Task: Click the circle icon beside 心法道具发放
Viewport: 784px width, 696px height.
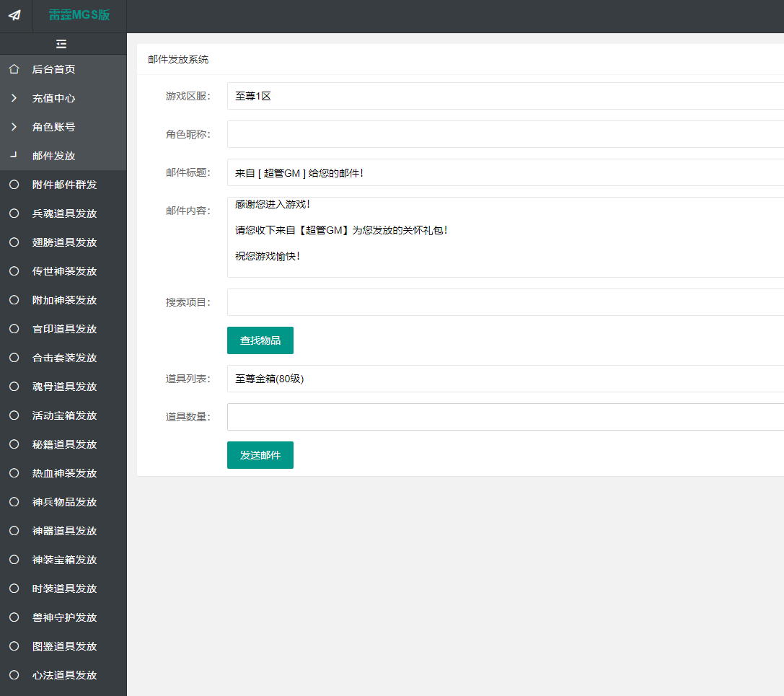Action: tap(14, 675)
